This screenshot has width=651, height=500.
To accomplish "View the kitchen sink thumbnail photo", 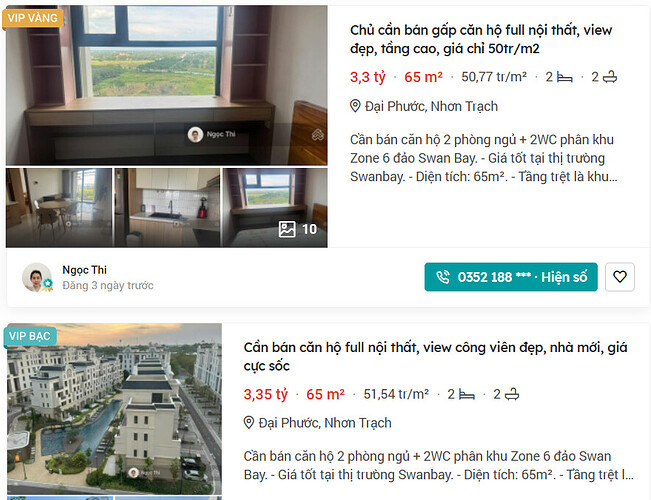I will (167, 208).
